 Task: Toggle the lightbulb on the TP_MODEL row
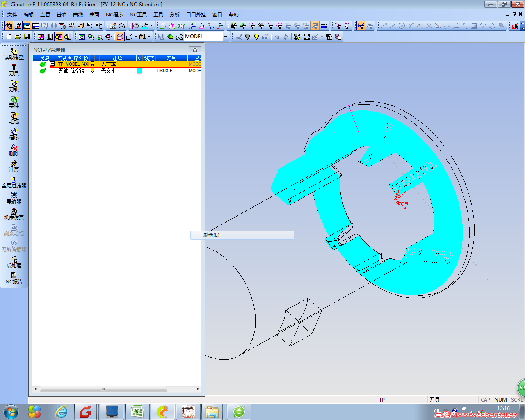pos(93,64)
